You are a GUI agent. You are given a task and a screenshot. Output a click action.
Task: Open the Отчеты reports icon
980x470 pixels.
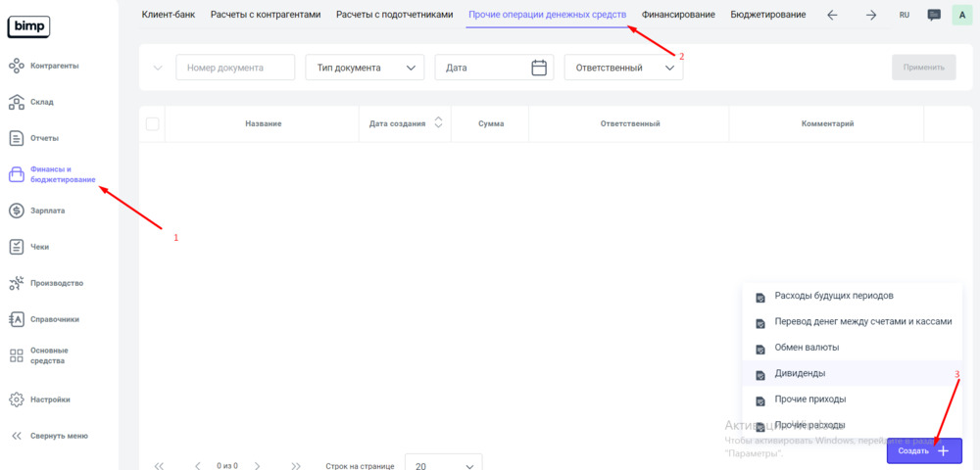[16, 138]
